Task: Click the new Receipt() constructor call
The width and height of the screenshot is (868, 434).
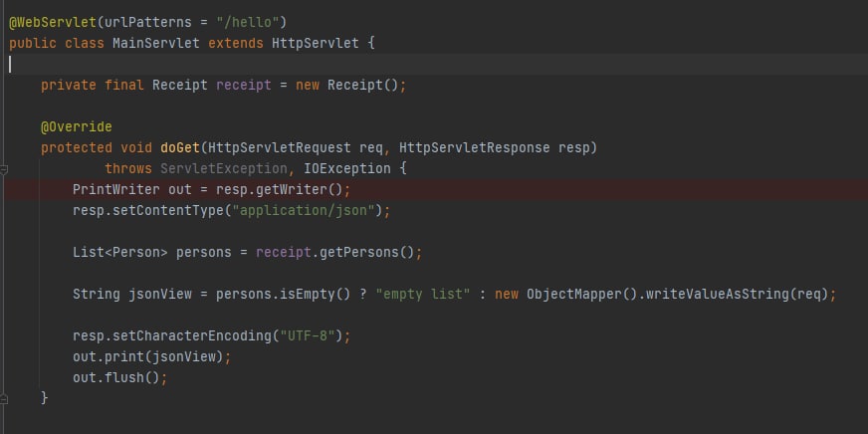Action: [347, 86]
